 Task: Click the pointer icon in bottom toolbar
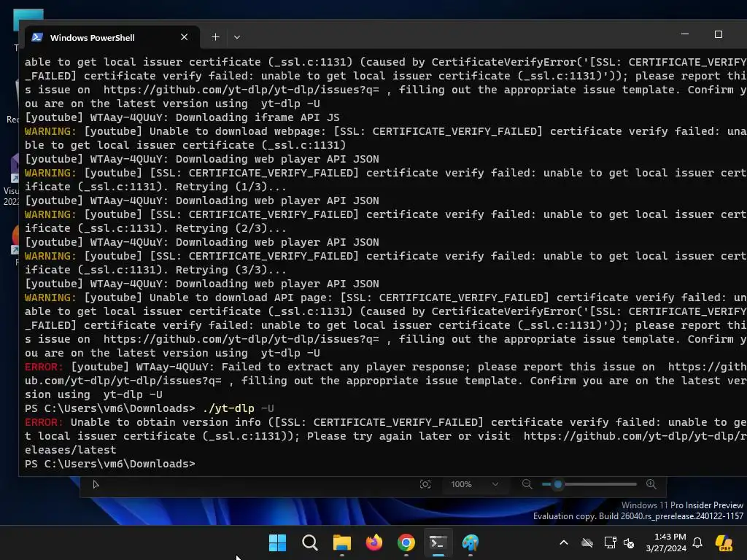point(96,484)
